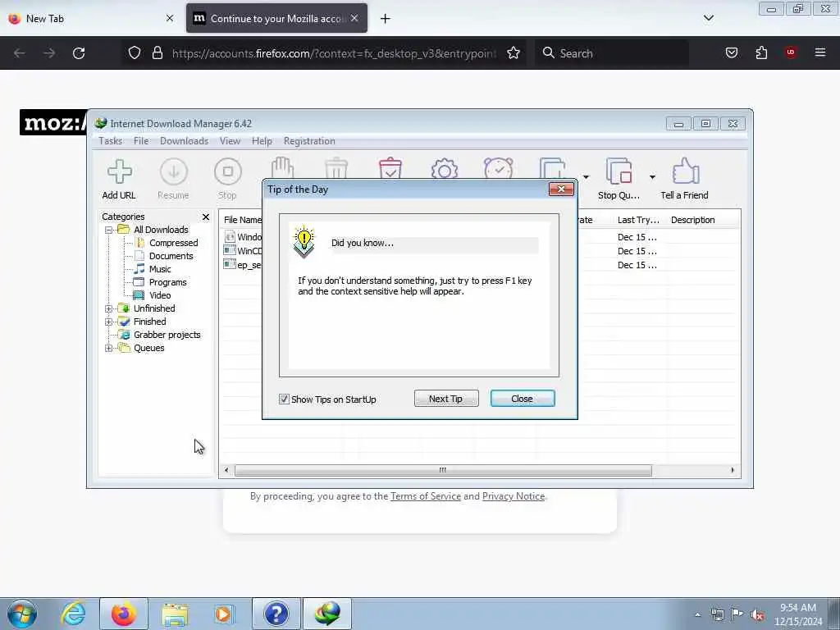Open the List all tabs chevron
Screen dimensions: 840x630
[708, 18]
